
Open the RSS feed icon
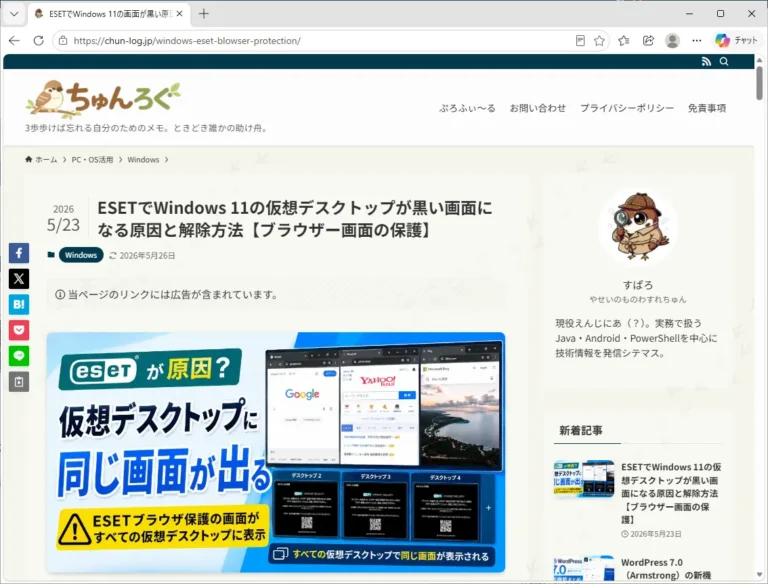[706, 62]
